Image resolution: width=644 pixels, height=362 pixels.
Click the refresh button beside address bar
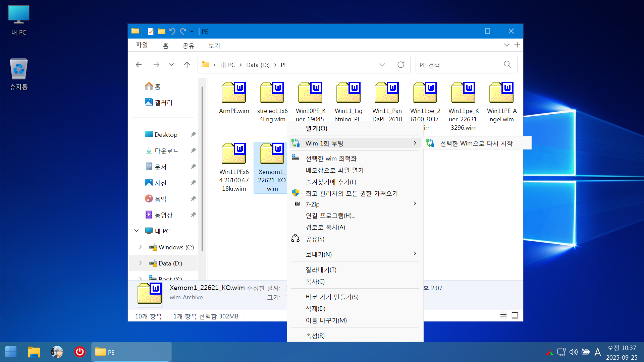401,65
